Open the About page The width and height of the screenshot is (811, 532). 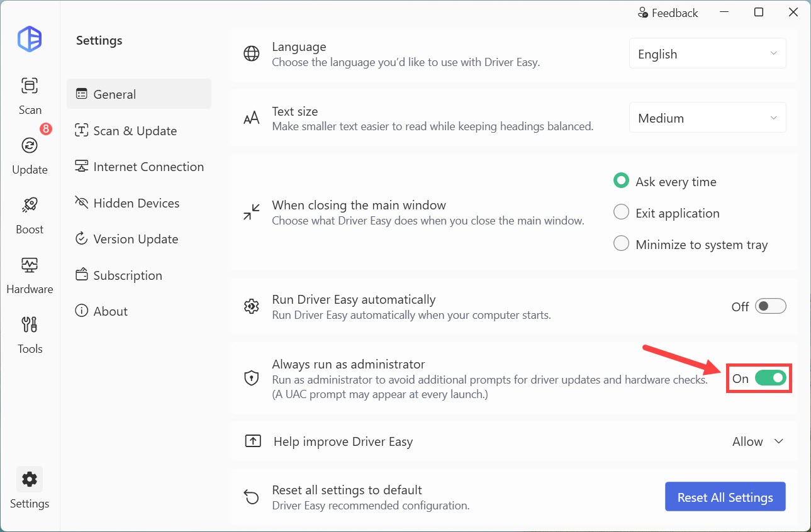coord(139,311)
